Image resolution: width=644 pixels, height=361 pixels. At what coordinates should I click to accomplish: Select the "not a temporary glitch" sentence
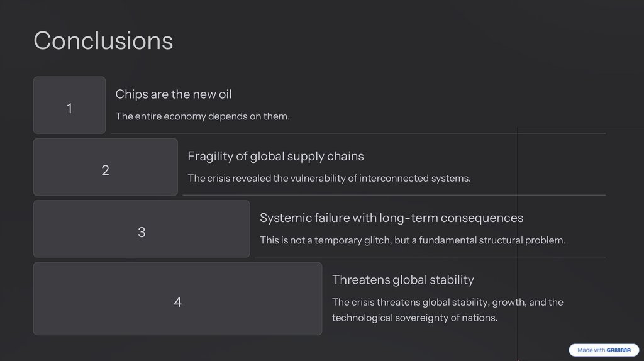(413, 240)
